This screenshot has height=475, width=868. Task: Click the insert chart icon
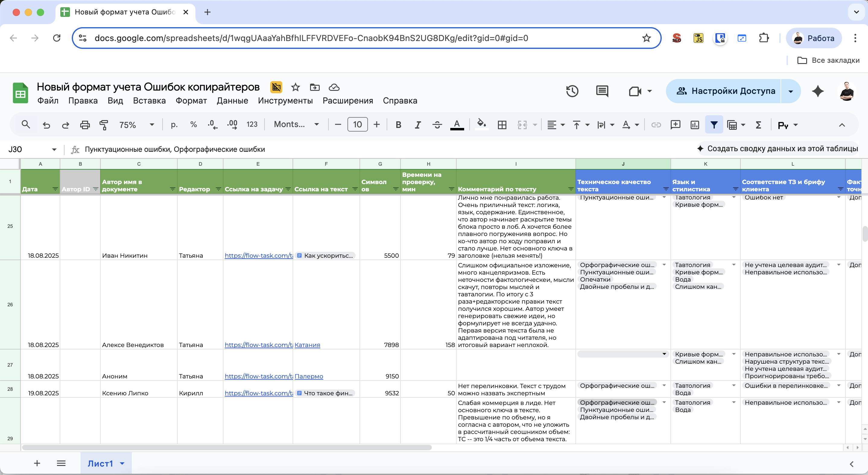[695, 125]
